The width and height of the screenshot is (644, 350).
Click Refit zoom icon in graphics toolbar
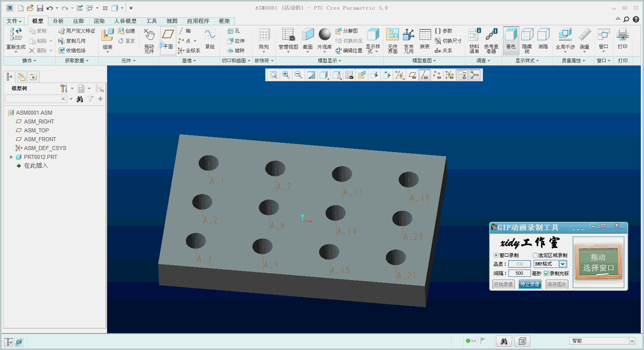273,75
